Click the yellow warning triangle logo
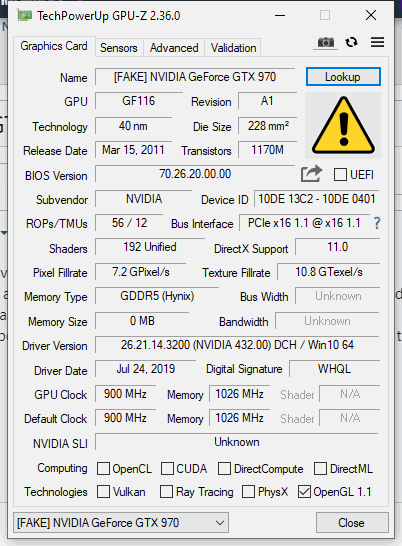The width and height of the screenshot is (402, 546). coord(343,126)
